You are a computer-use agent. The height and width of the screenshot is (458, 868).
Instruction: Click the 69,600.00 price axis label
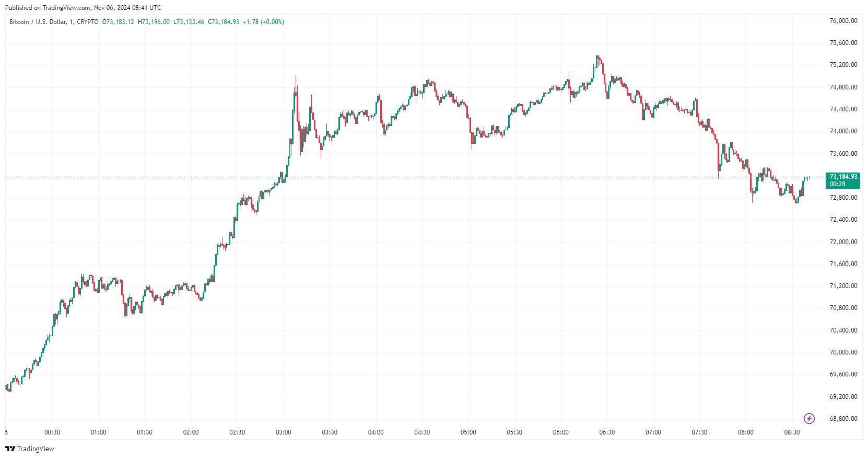point(843,374)
